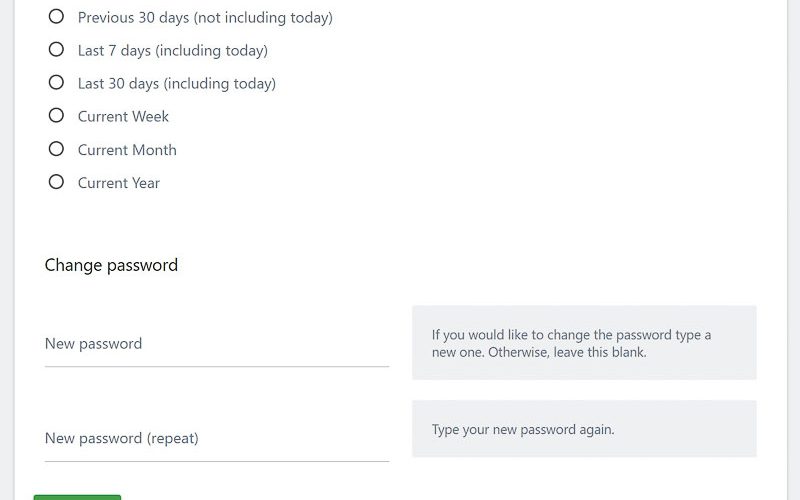
Task: Choose Last 7 days (including today) radio
Action: coord(56,50)
